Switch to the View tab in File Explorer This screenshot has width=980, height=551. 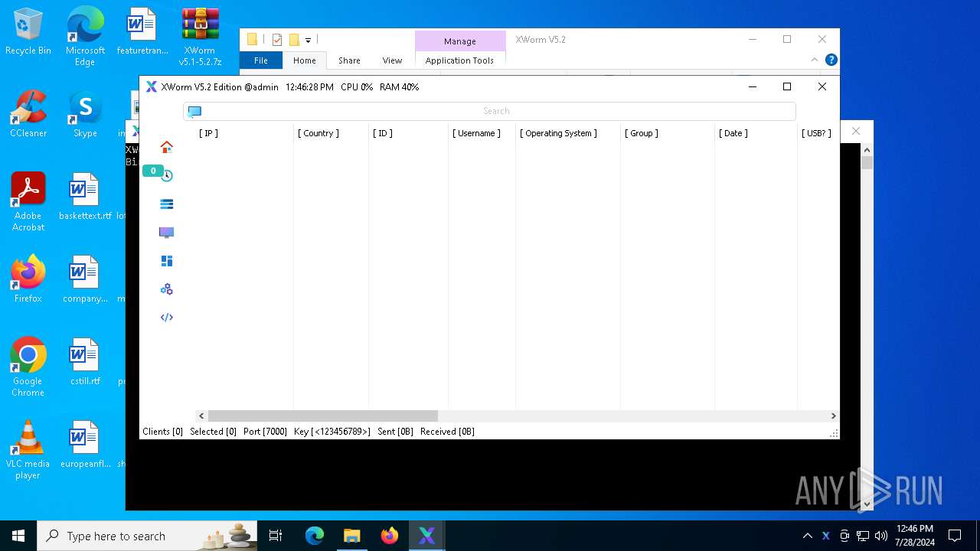point(392,60)
